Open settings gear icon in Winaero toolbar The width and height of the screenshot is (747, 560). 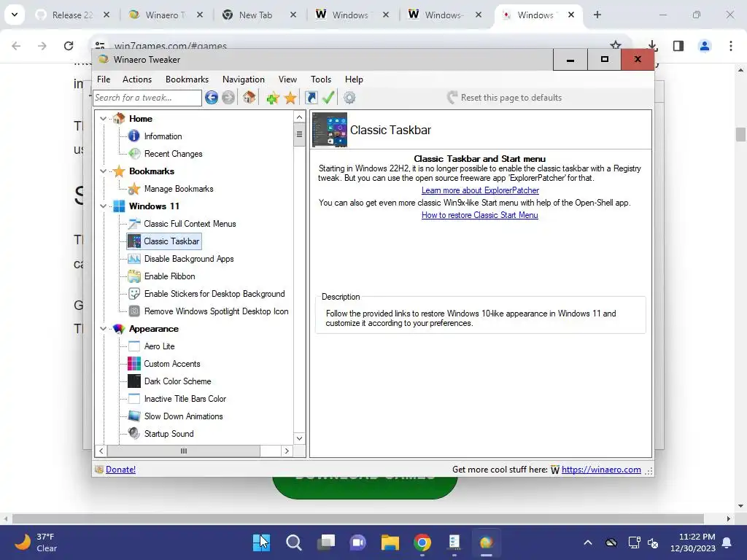tap(349, 98)
